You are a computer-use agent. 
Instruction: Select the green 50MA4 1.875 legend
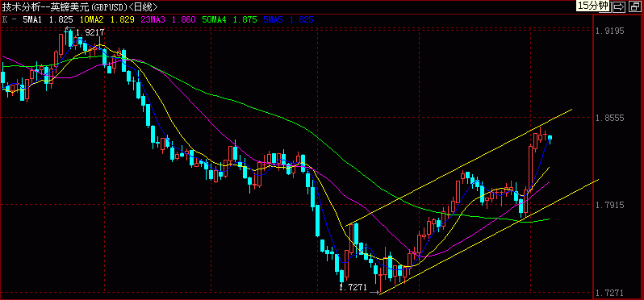pyautogui.click(x=230, y=19)
